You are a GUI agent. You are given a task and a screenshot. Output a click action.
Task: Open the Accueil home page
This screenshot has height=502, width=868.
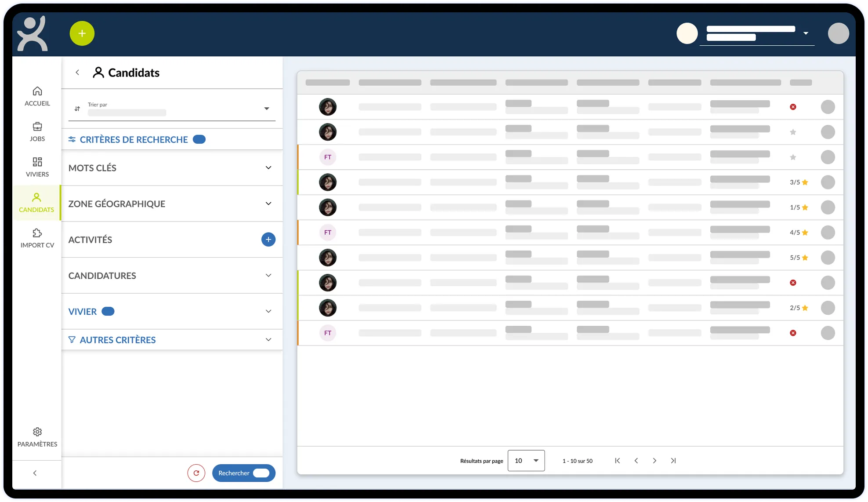[37, 96]
